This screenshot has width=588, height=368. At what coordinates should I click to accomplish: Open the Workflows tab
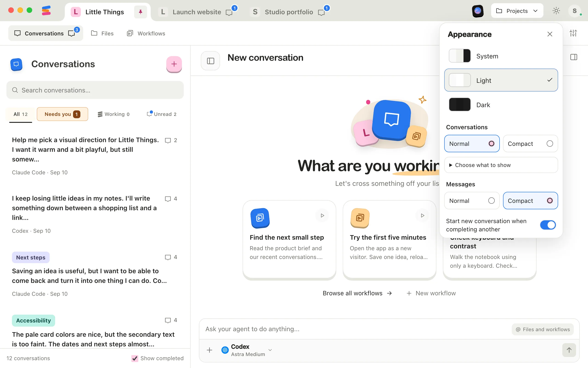coord(146,33)
